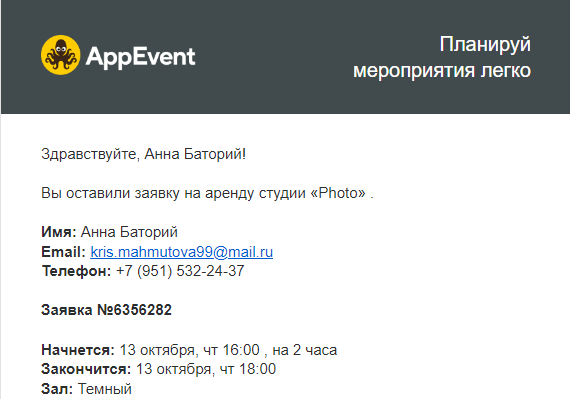Click the end time "13 октября, чт 18:00"
The image size is (570, 399).
(x=206, y=369)
